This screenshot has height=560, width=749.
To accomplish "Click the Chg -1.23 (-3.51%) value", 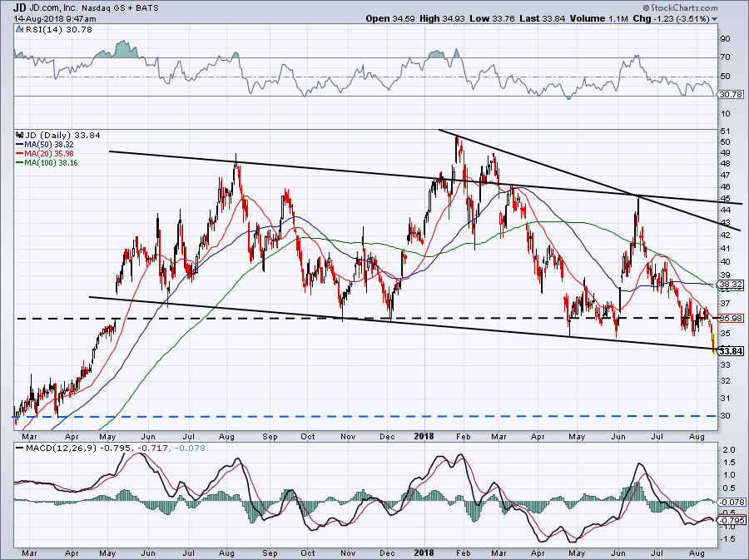I will pyautogui.click(x=671, y=18).
